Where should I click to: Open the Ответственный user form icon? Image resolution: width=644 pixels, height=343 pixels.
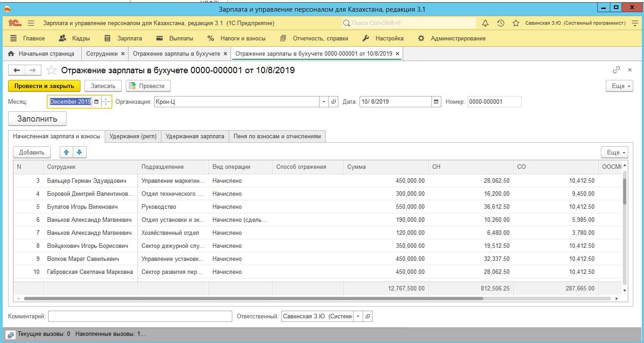click(368, 317)
